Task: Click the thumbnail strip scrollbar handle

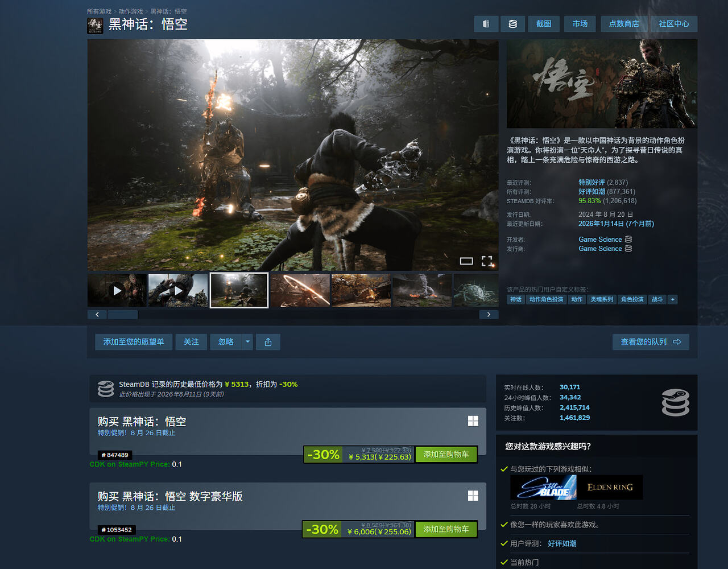Action: point(123,315)
